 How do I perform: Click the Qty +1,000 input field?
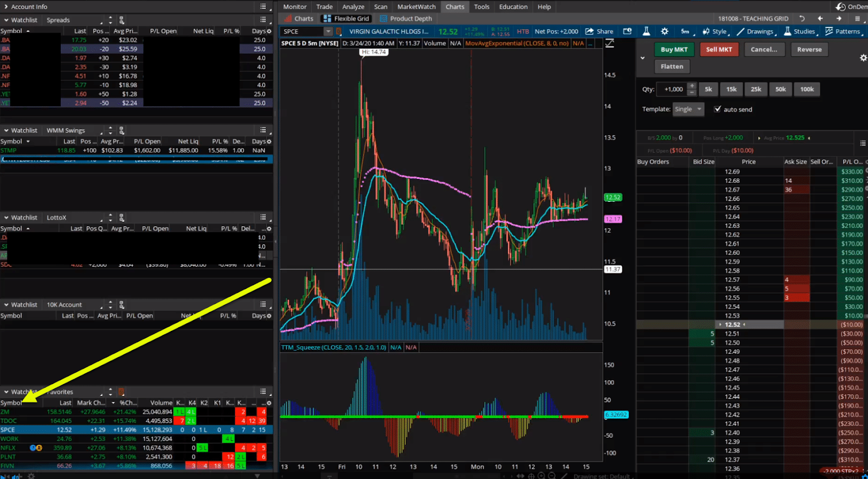click(673, 90)
